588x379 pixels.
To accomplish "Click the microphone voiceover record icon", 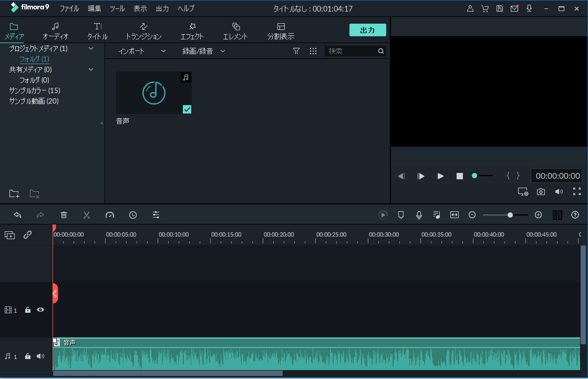I will pos(419,215).
